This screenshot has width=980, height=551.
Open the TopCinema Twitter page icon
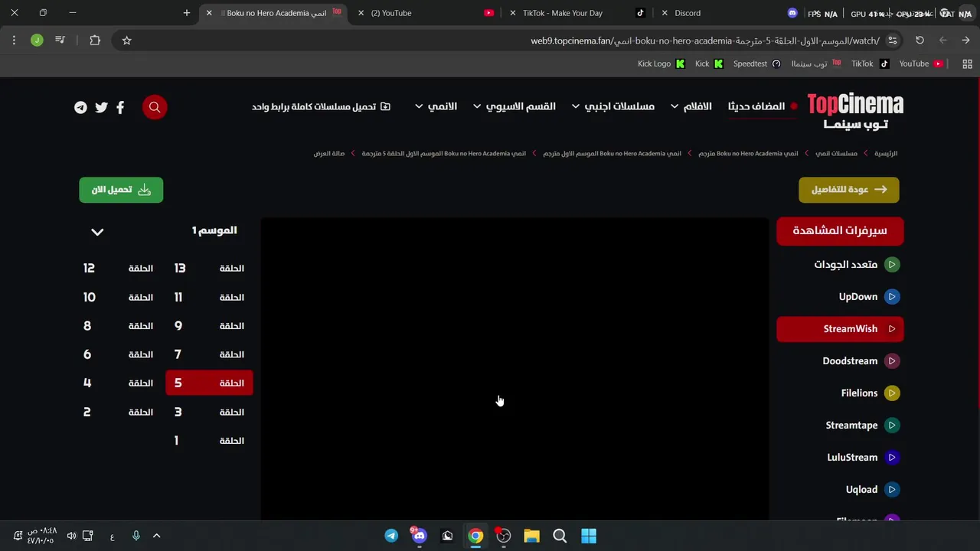(101, 107)
